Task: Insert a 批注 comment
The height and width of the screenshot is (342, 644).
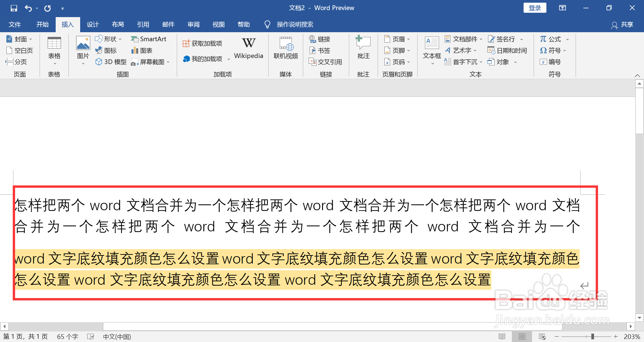Action: pos(363,48)
